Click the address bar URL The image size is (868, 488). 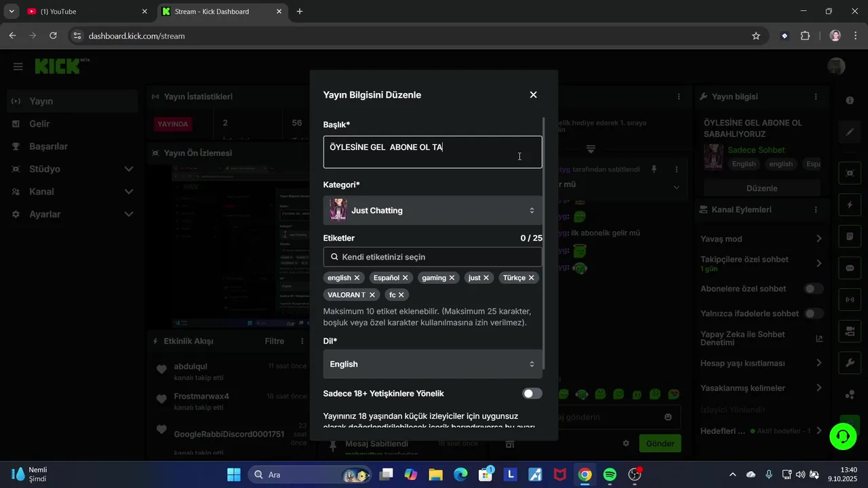(136, 36)
